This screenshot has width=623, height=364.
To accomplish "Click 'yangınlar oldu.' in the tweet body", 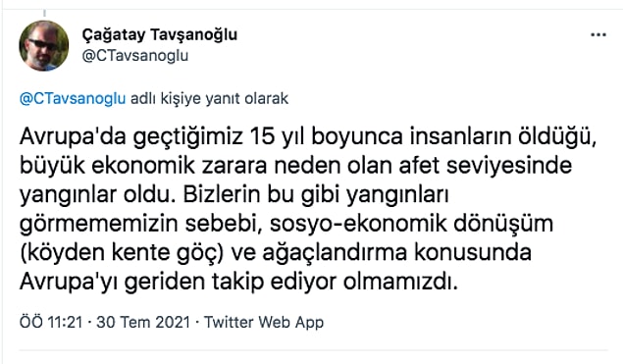I will pyautogui.click(x=98, y=195).
